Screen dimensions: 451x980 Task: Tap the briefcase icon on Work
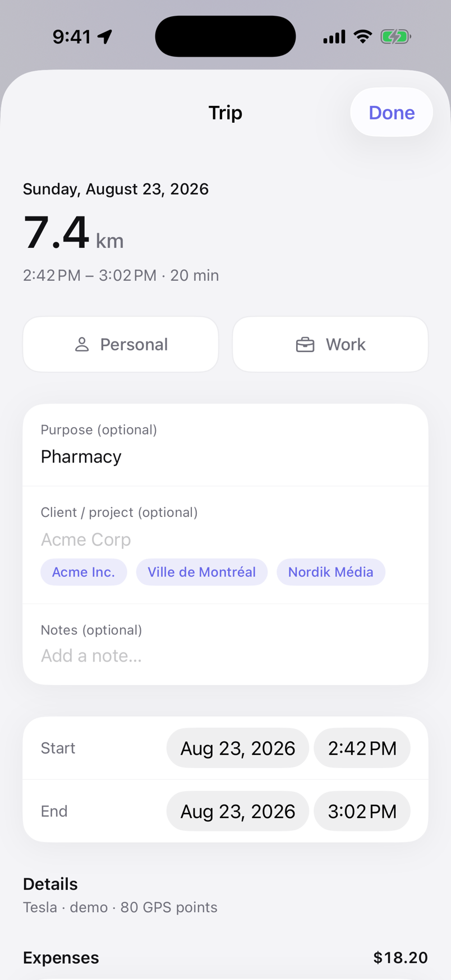click(305, 344)
